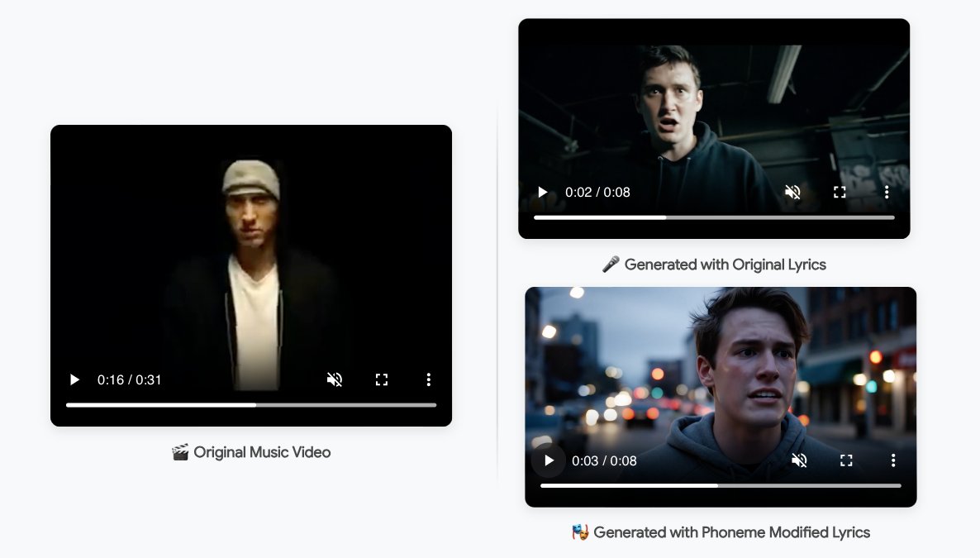Play the Original Music Video
This screenshot has height=558, width=980.
tap(74, 379)
